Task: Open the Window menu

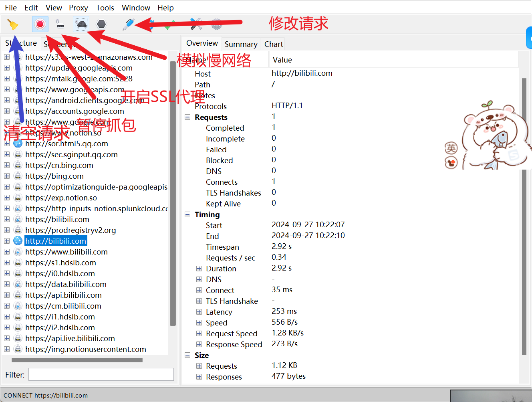Action: pyautogui.click(x=136, y=8)
